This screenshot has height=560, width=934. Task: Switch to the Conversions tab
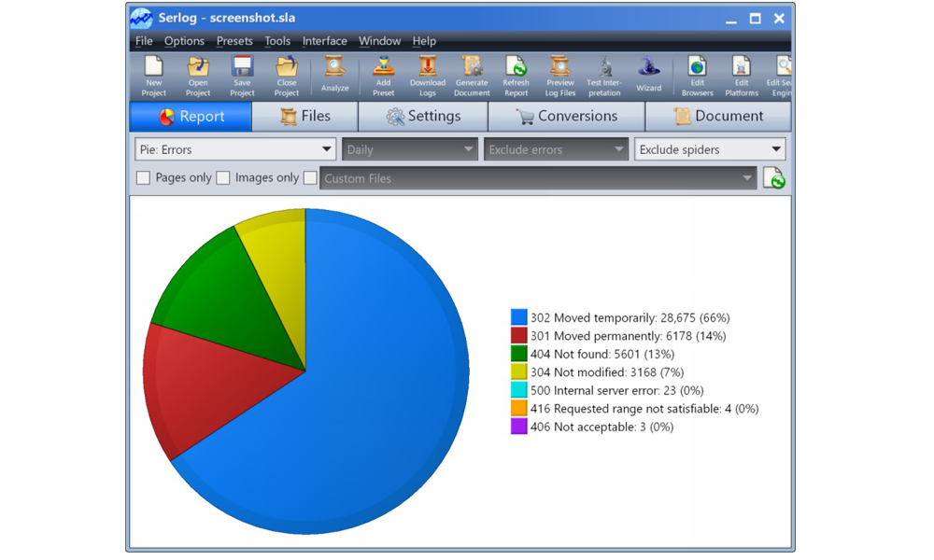click(x=566, y=117)
